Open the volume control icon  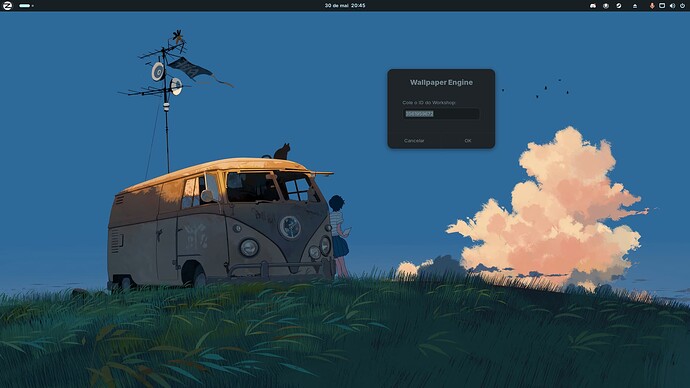(672, 6)
